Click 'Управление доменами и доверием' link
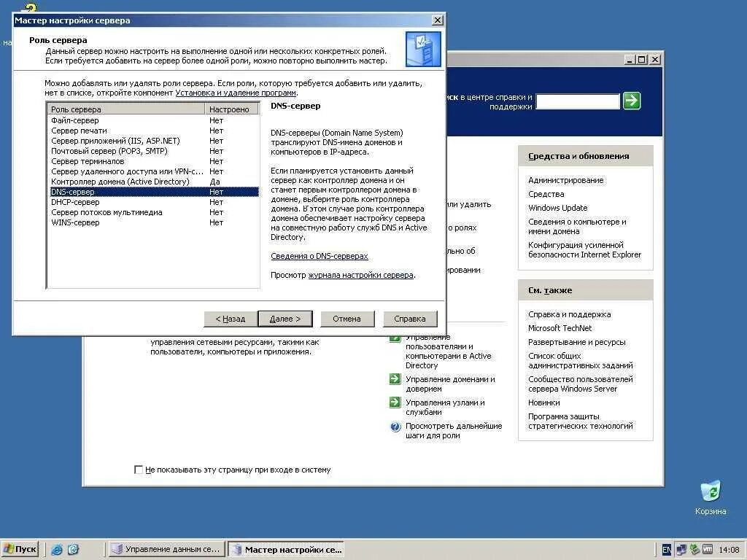The image size is (747, 560). pyautogui.click(x=450, y=384)
